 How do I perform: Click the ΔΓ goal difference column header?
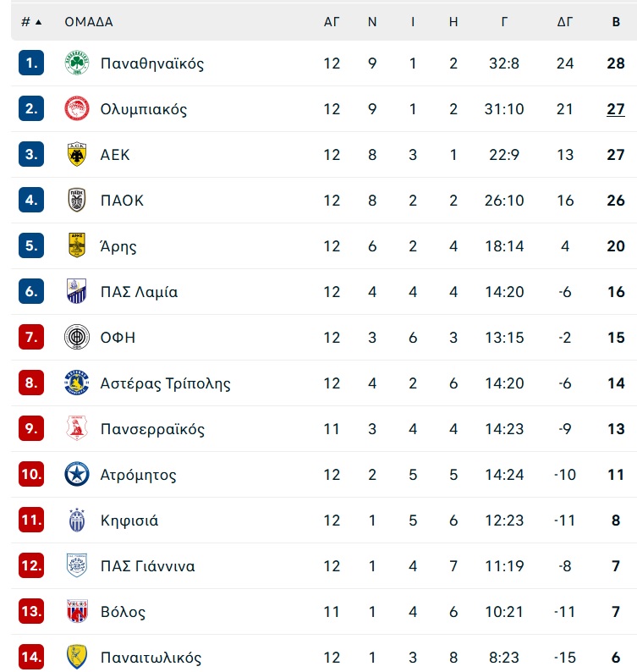click(564, 22)
